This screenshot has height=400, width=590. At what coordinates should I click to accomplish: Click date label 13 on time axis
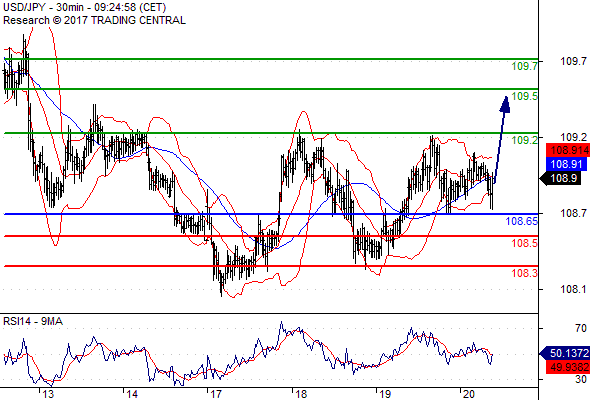[47, 394]
